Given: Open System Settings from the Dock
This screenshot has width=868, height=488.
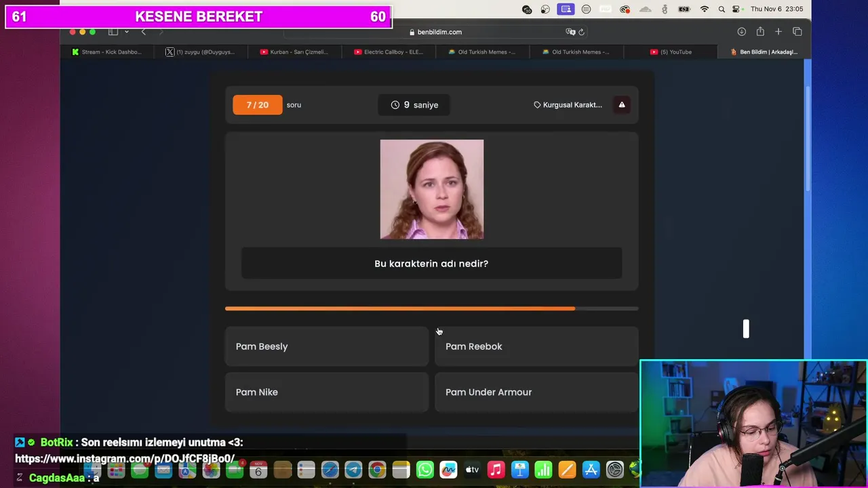Looking at the screenshot, I should [x=614, y=470].
